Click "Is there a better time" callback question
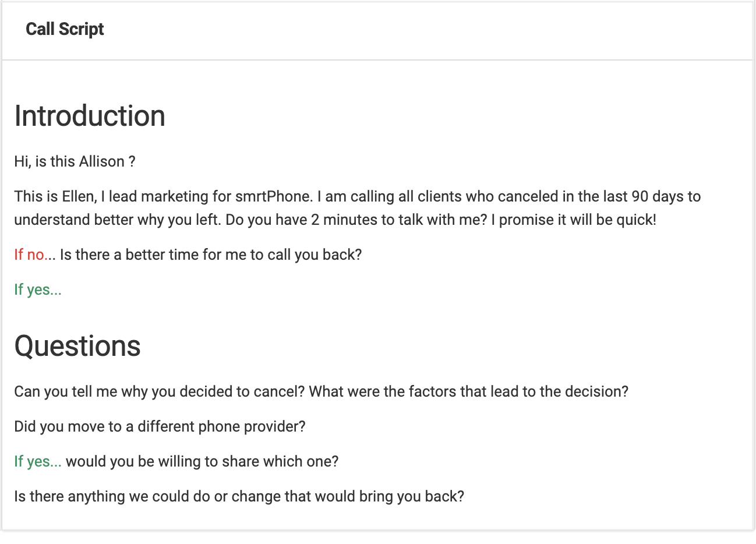The width and height of the screenshot is (756, 544). (211, 255)
